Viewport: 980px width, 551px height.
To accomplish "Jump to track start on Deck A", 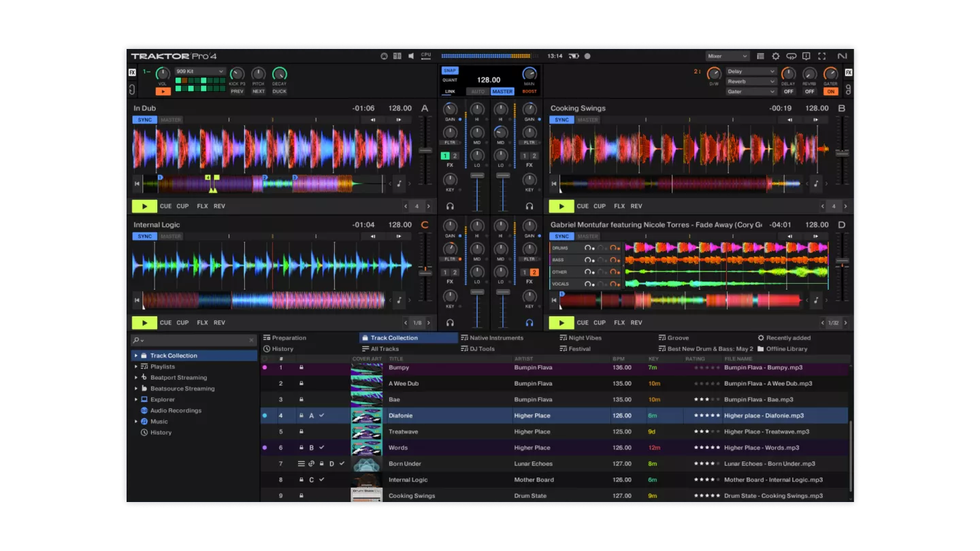I will [137, 183].
